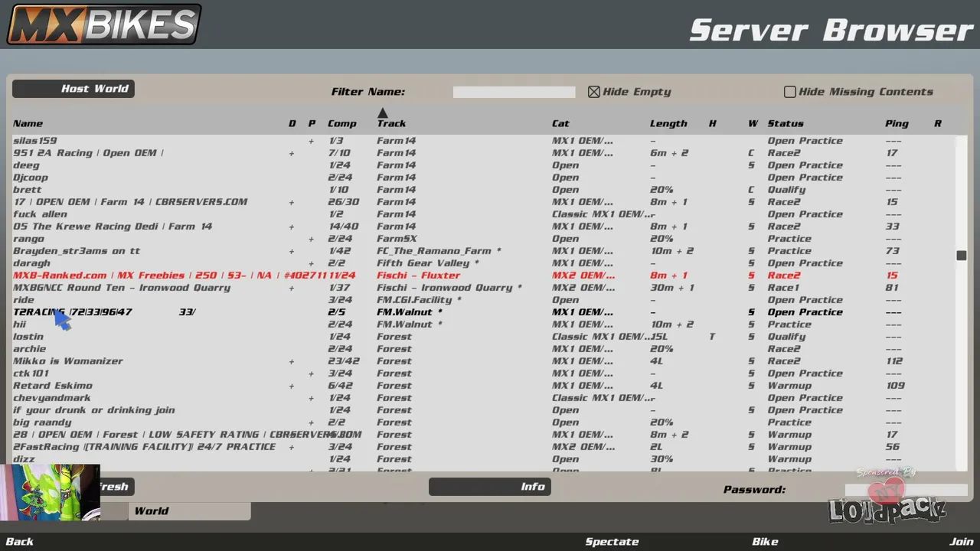The image size is (980, 551).
Task: Select the dizz server row
Action: [485, 459]
